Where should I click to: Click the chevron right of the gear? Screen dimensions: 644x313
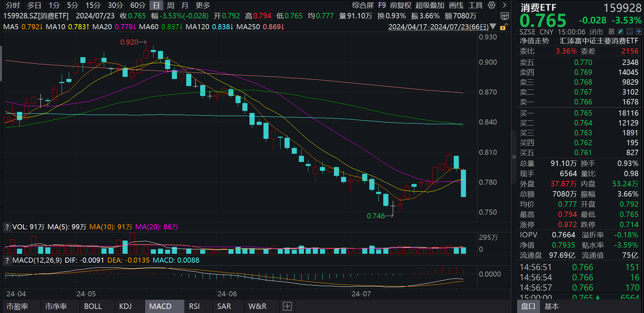tap(504, 5)
